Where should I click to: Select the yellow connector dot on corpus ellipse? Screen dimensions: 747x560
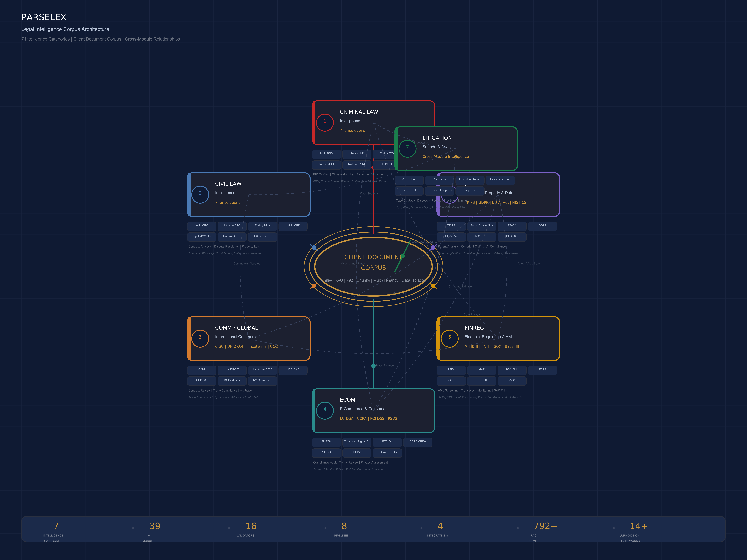(433, 286)
